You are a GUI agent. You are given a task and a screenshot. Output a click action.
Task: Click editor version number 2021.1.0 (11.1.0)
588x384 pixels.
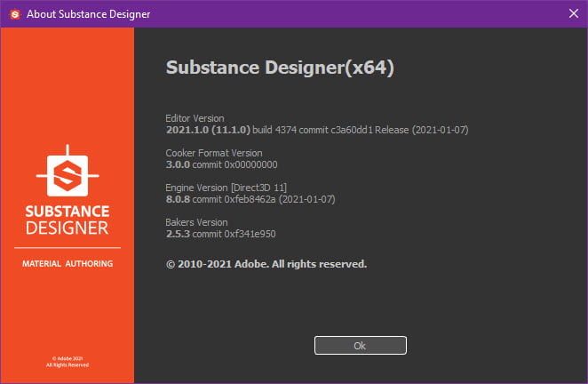[208, 130]
